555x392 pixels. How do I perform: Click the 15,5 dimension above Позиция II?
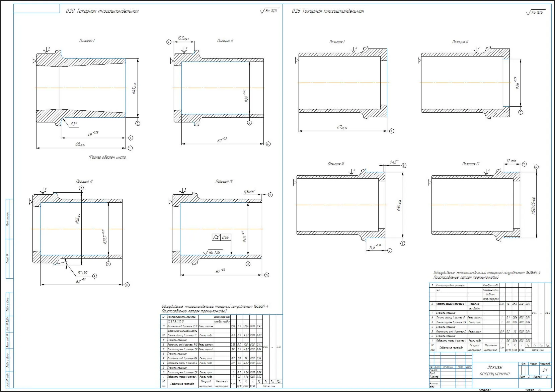pyautogui.click(x=183, y=39)
